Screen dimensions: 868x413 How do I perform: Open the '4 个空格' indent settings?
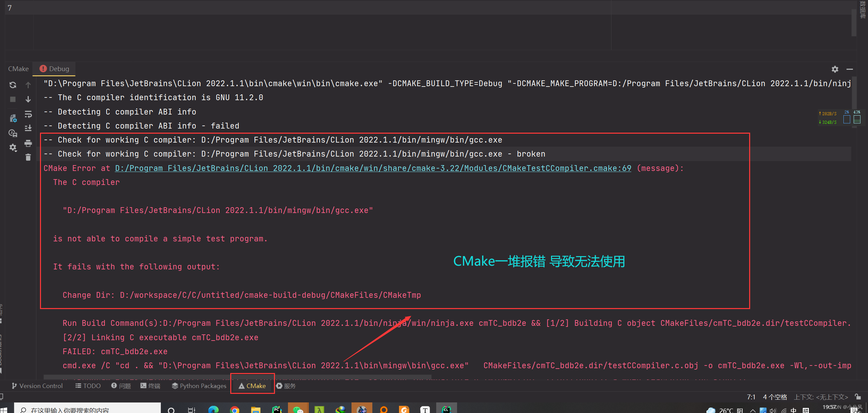point(775,397)
